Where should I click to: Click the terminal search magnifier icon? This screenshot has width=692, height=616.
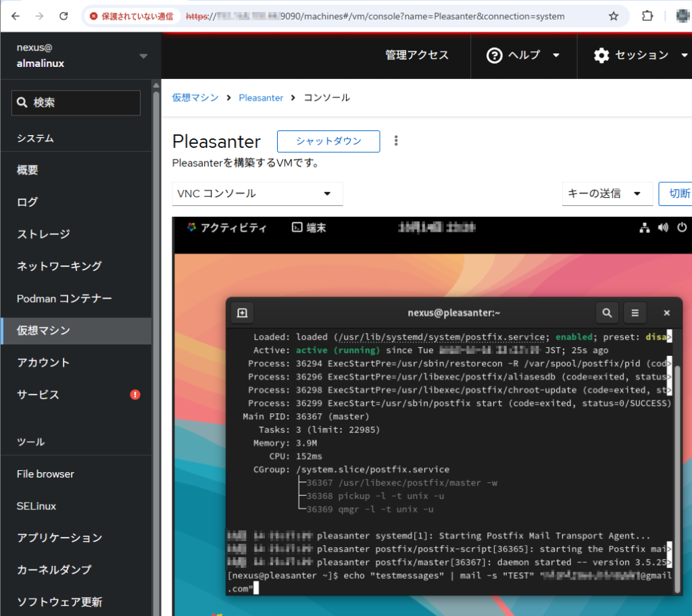(x=607, y=313)
